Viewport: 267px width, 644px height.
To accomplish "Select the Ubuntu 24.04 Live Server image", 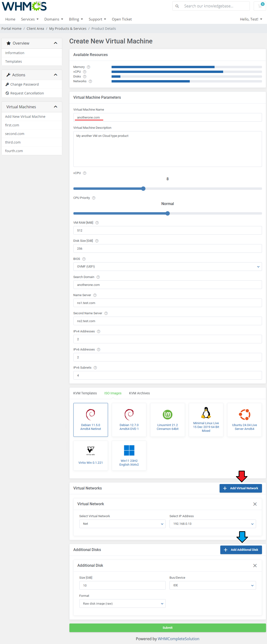I will click(245, 420).
